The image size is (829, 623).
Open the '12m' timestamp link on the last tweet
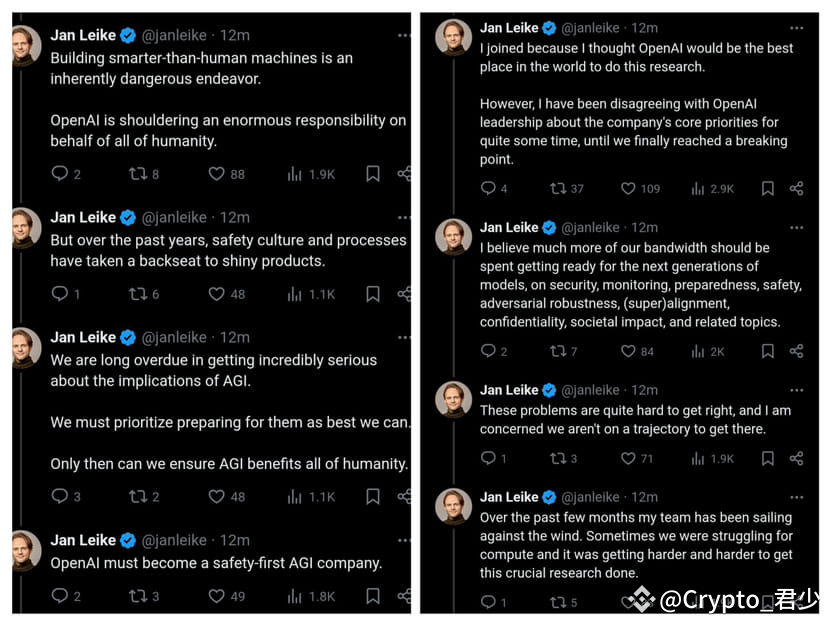pyautogui.click(x=645, y=496)
